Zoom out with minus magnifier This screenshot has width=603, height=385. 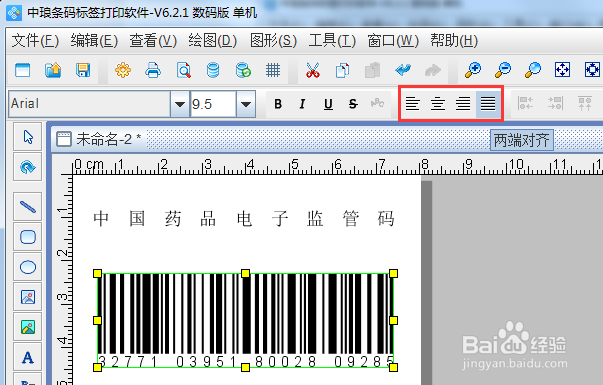503,70
